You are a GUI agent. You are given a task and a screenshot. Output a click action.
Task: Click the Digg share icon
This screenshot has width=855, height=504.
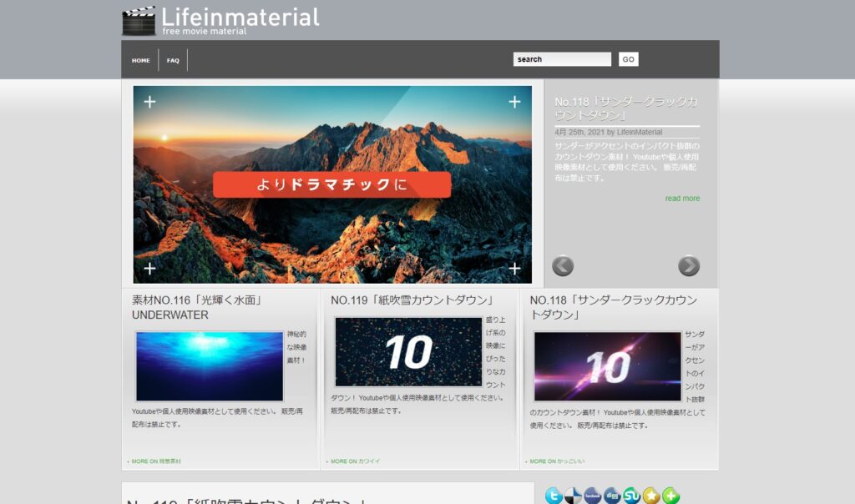[612, 496]
